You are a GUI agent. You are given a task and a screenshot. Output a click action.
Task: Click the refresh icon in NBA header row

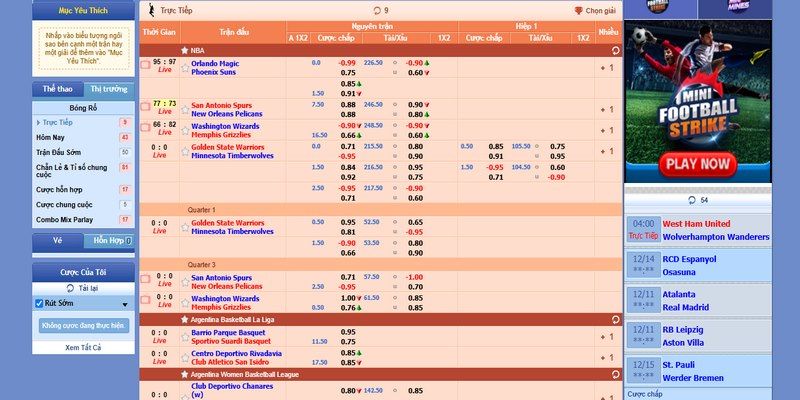[x=614, y=49]
